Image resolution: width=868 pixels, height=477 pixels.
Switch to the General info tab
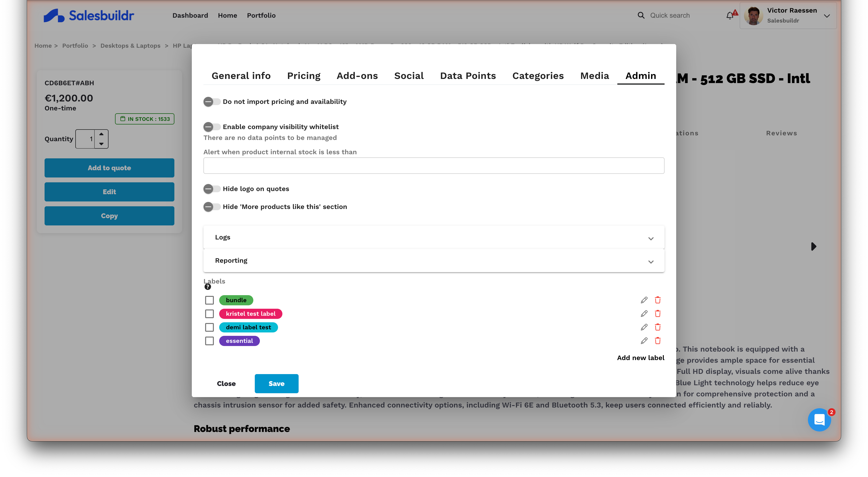pyautogui.click(x=241, y=76)
